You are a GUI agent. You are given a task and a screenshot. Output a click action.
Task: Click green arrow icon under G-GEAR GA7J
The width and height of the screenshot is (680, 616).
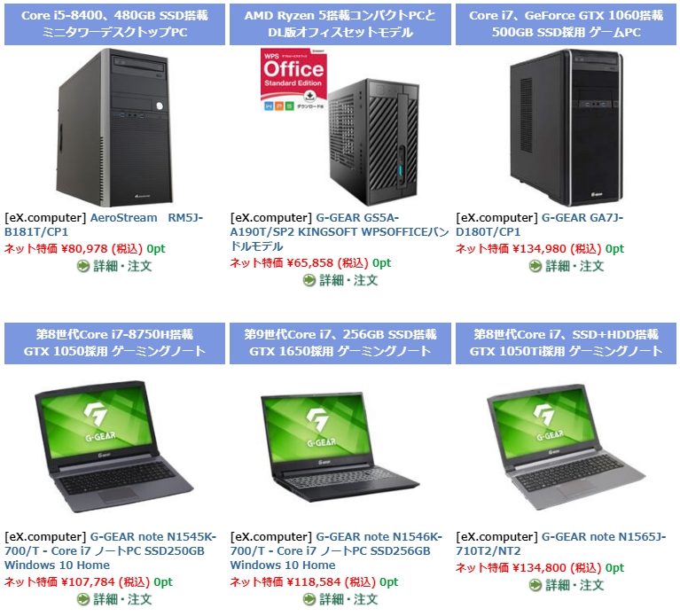click(535, 266)
